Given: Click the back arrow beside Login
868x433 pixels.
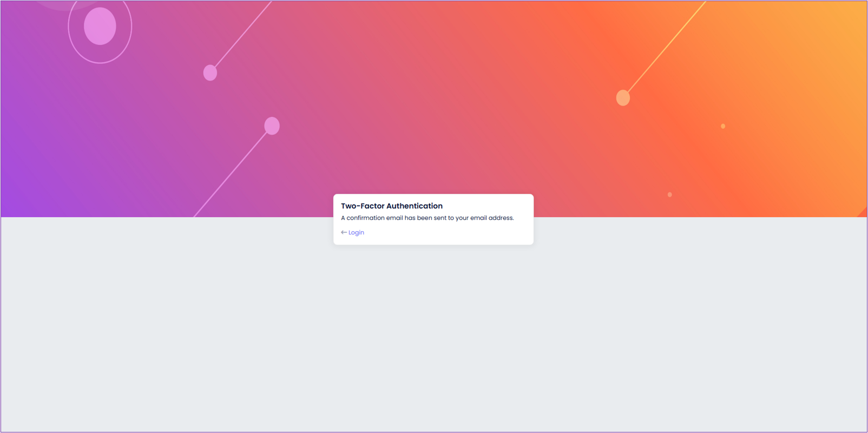Looking at the screenshot, I should point(344,233).
